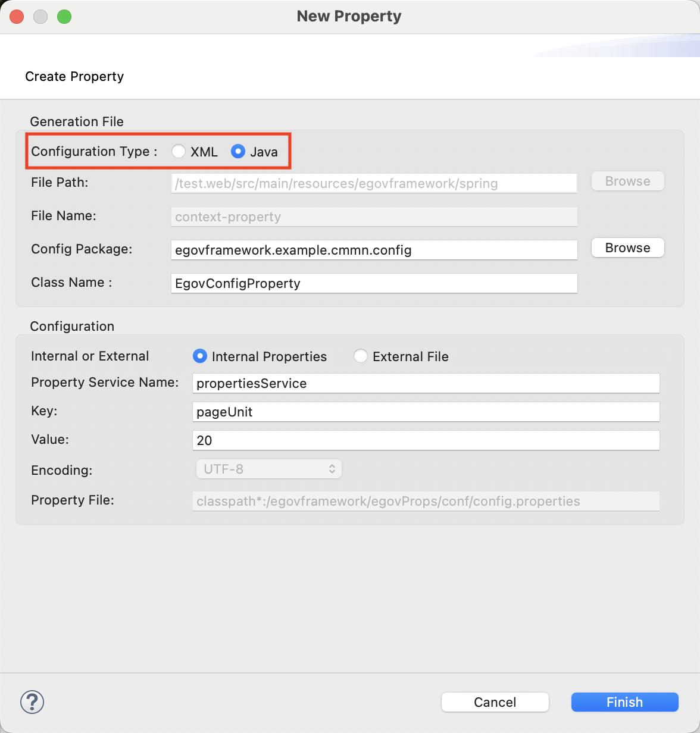
Task: Select the Value field showing 20
Action: (x=426, y=441)
